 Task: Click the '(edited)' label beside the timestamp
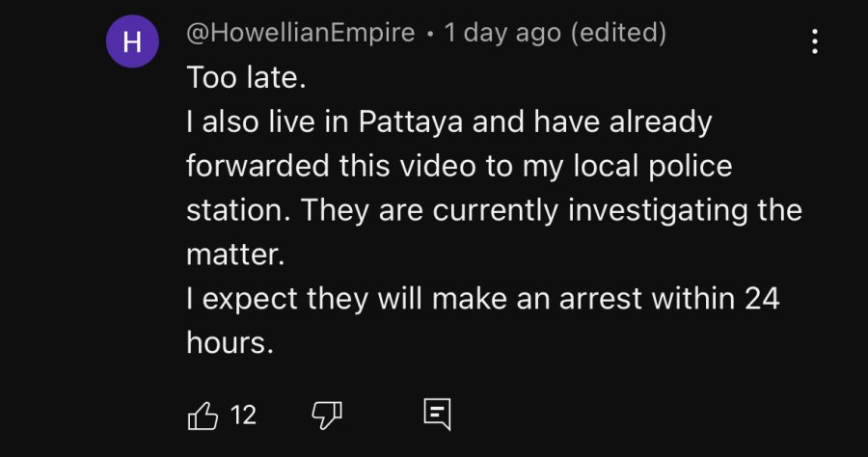[x=618, y=33]
